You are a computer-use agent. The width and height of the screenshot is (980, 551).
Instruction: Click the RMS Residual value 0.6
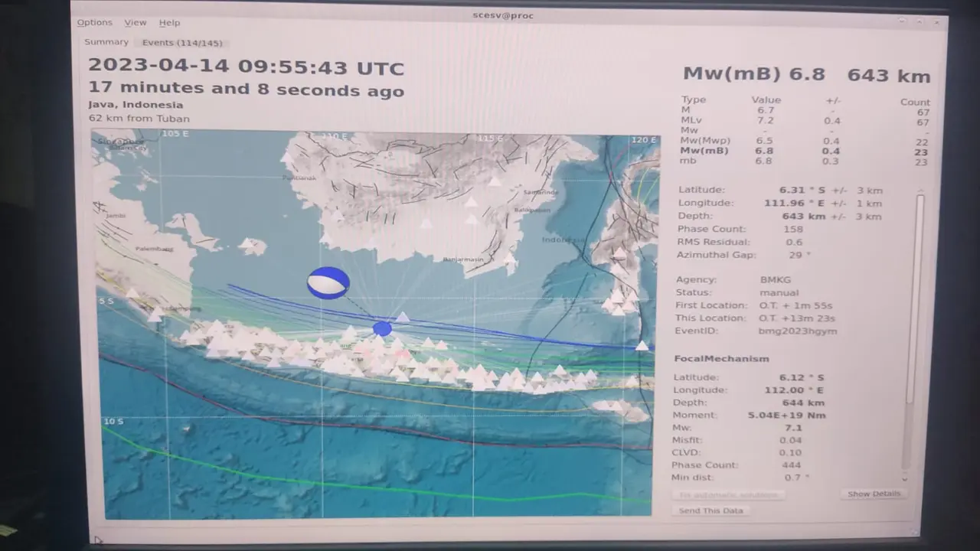point(794,242)
